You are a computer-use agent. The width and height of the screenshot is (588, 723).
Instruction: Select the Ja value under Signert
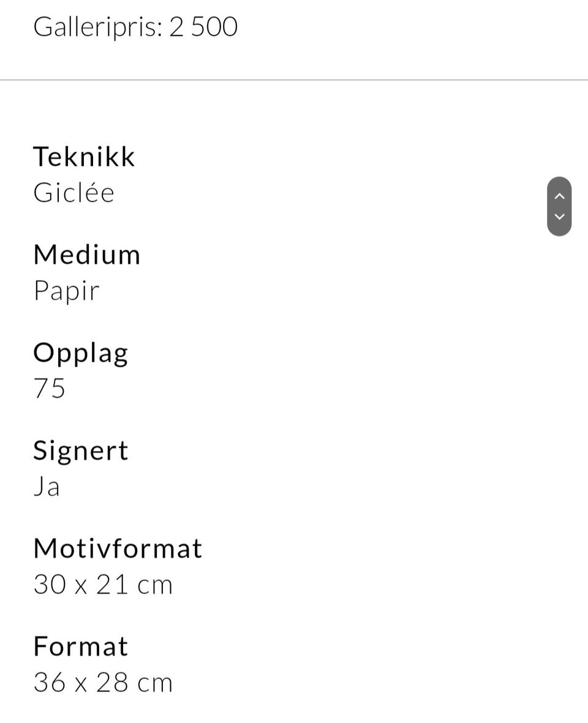pyautogui.click(x=46, y=487)
